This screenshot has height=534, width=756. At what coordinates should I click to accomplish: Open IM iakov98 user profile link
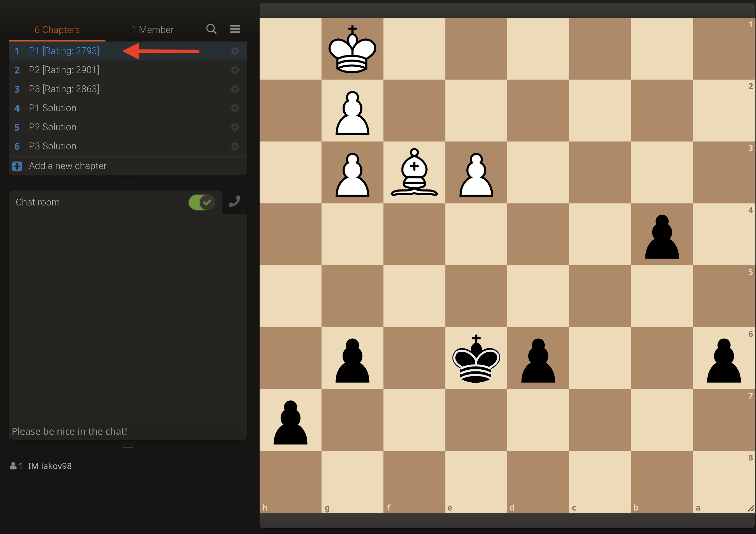(x=50, y=466)
